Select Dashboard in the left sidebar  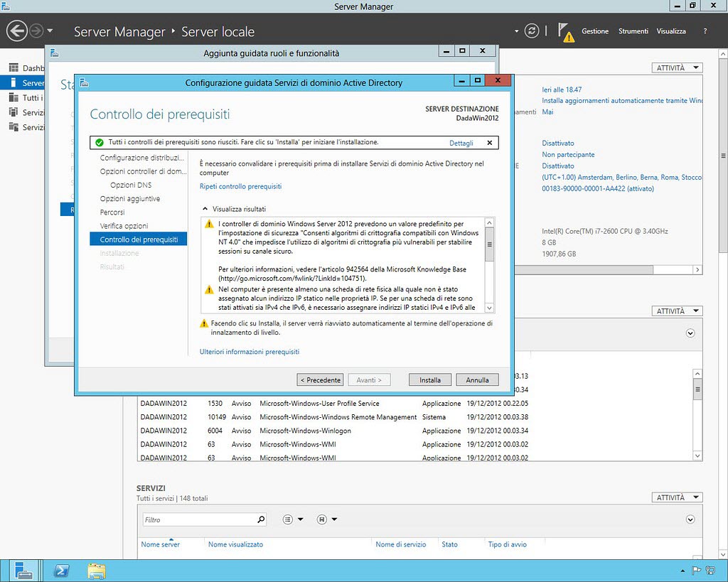click(x=27, y=68)
